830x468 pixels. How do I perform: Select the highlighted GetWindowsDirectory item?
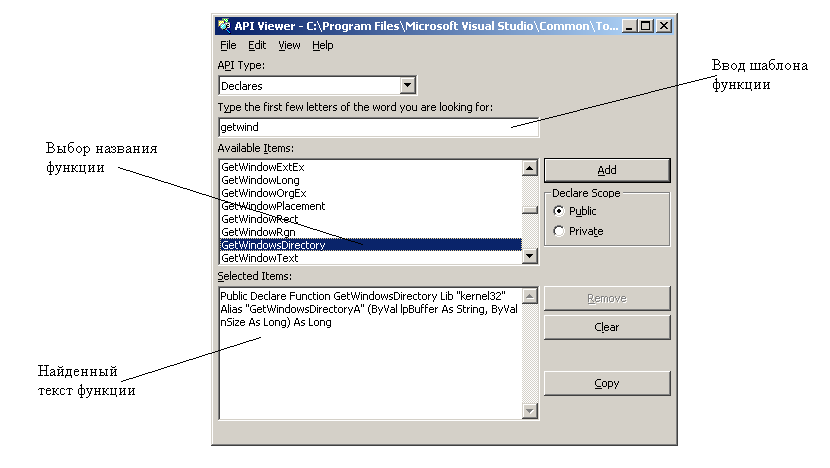coord(371,245)
